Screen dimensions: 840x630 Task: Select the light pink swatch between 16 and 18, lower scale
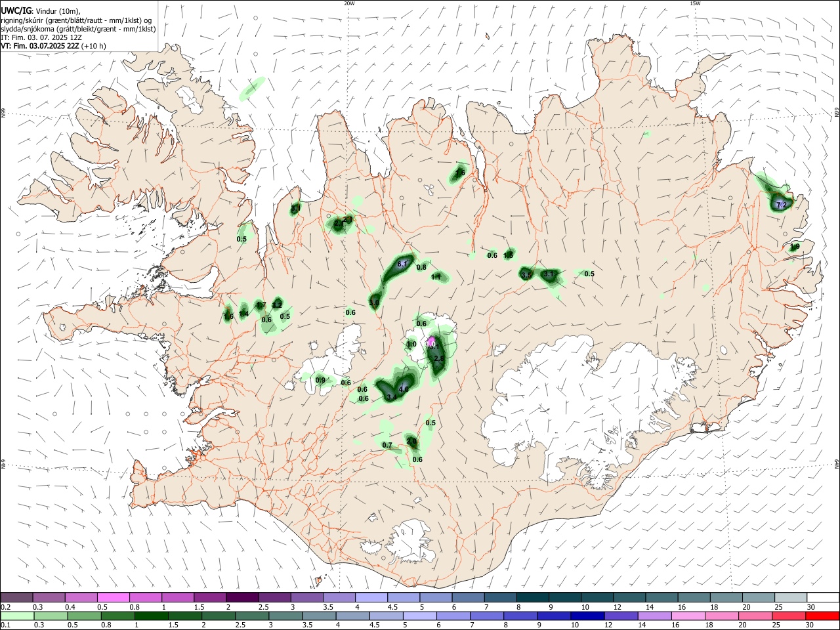click(687, 616)
